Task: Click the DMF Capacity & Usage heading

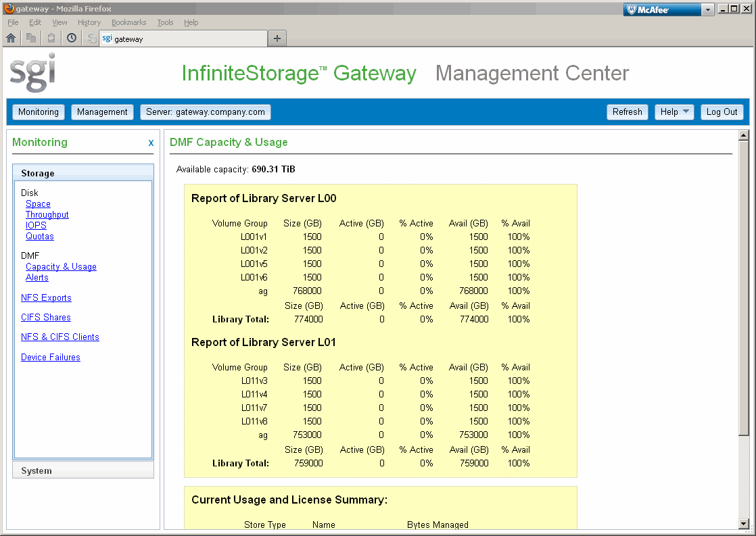Action: [229, 142]
